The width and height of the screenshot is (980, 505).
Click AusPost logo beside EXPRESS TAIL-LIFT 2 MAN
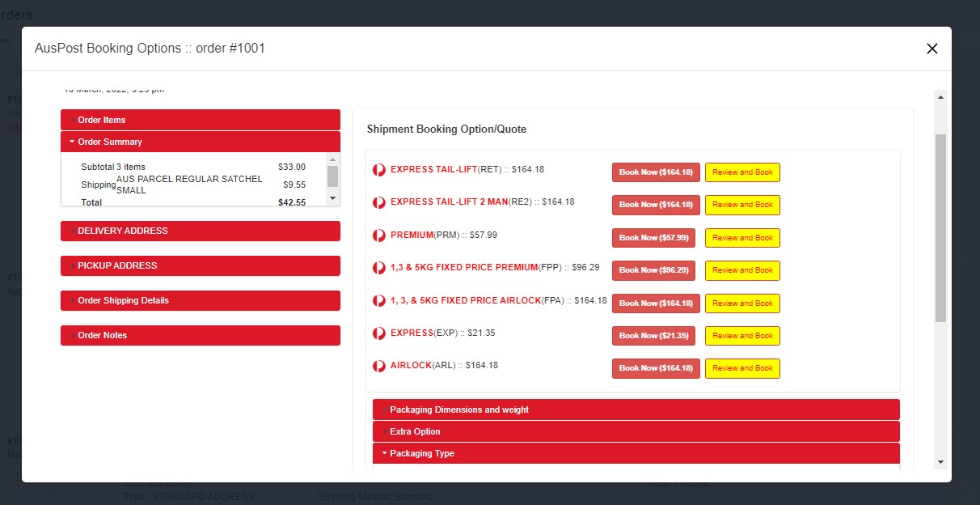coord(378,202)
